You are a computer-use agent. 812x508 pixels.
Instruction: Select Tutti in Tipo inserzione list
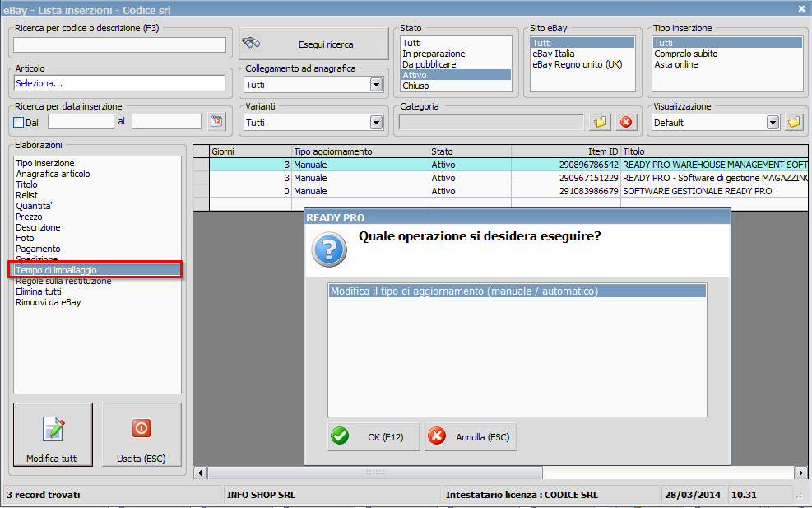pyautogui.click(x=727, y=43)
